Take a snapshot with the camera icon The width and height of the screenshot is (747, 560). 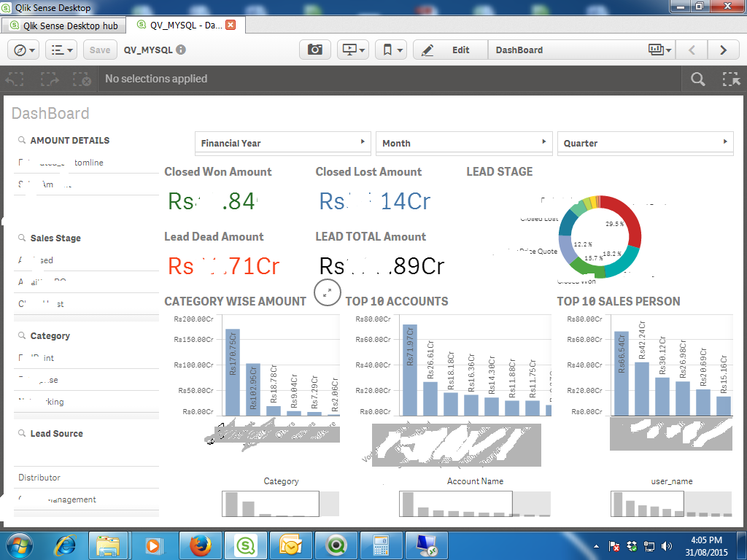tap(315, 50)
